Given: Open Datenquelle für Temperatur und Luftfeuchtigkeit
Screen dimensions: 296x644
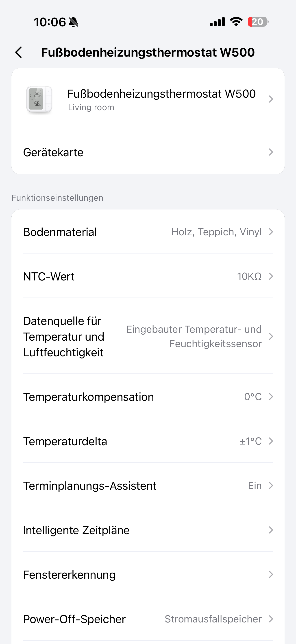Looking at the screenshot, I should [148, 337].
